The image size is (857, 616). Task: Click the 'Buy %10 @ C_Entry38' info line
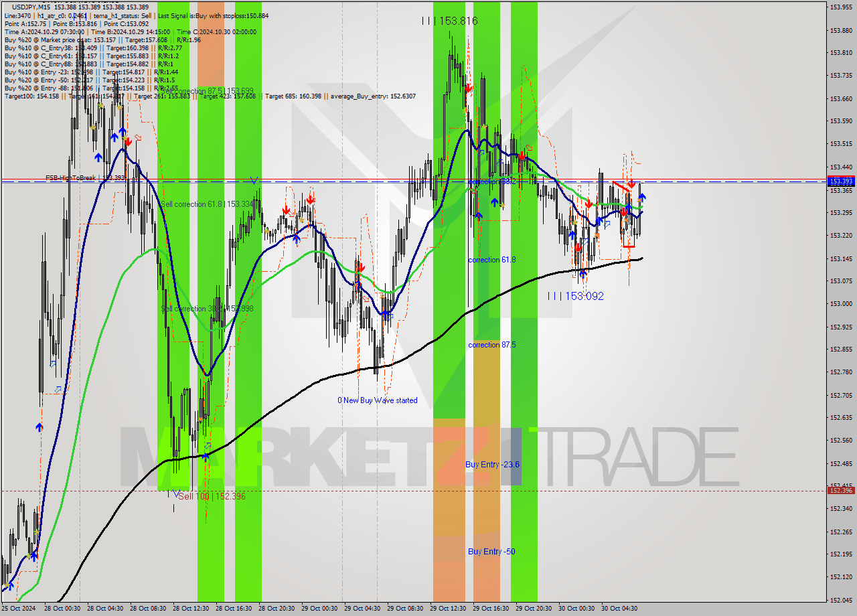93,48
